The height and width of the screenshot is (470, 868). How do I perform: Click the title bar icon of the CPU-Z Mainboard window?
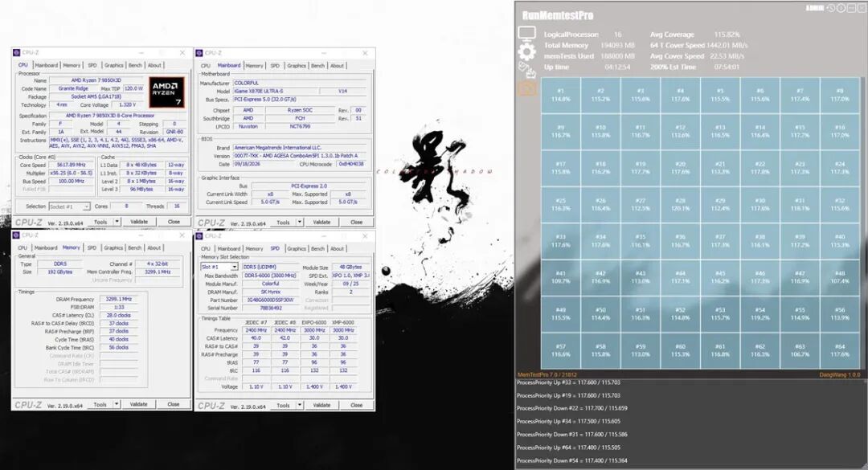coord(199,53)
